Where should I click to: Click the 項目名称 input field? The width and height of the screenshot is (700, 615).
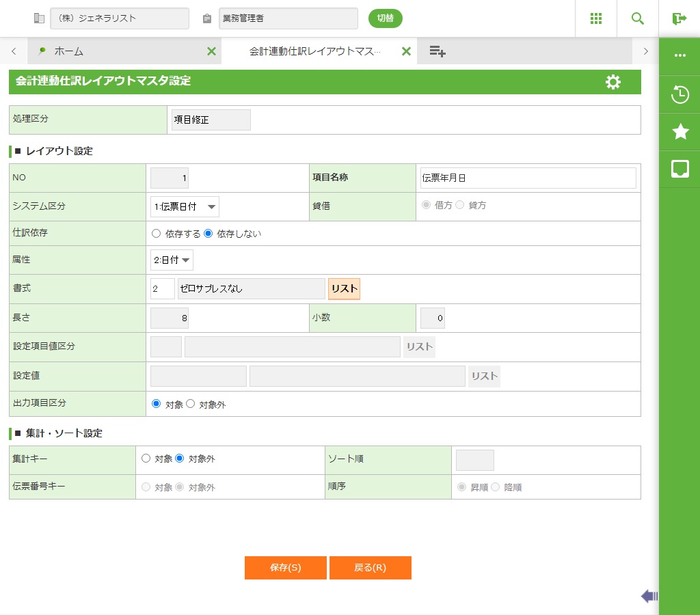coord(528,178)
